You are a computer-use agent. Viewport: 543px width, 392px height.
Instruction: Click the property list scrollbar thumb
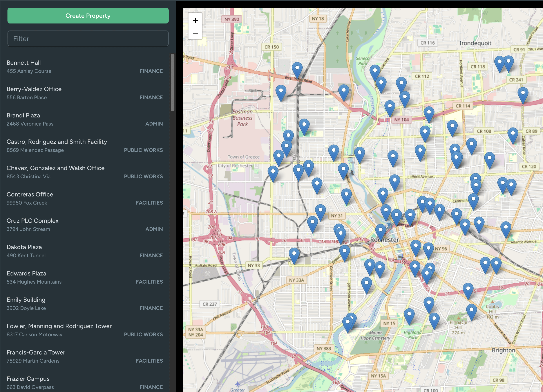click(x=172, y=83)
